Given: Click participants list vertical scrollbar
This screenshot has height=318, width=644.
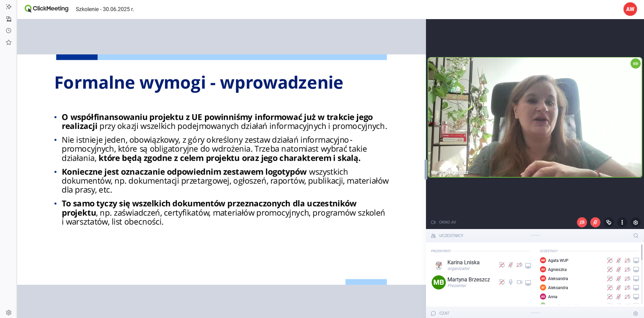Looking at the screenshot, I should tap(642, 252).
